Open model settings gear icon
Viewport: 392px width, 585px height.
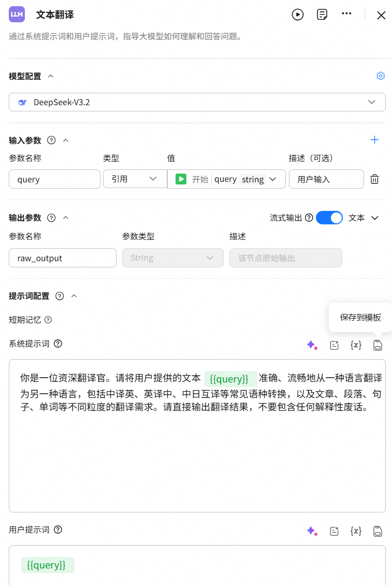[x=381, y=76]
